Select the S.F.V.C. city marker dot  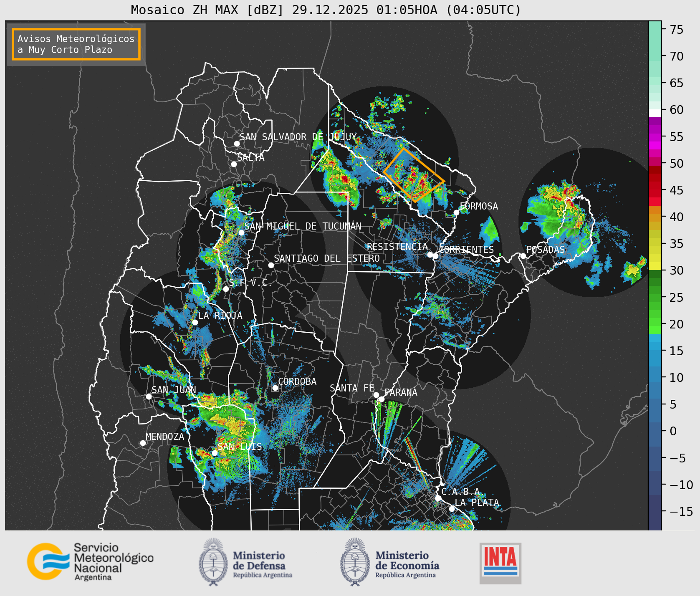[x=225, y=289]
